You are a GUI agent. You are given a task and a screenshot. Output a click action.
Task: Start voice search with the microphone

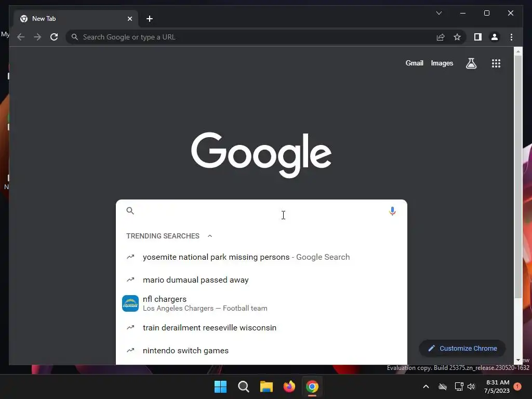(392, 211)
